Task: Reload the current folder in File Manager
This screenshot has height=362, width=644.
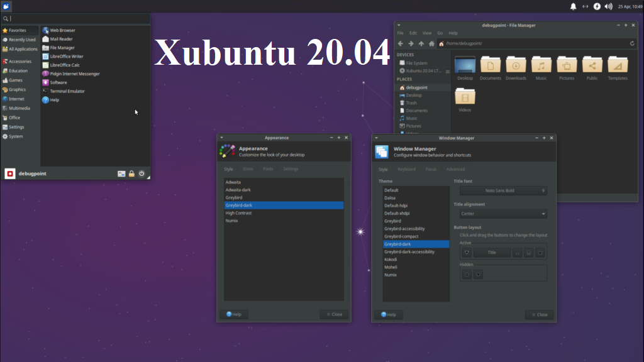Action: point(632,43)
